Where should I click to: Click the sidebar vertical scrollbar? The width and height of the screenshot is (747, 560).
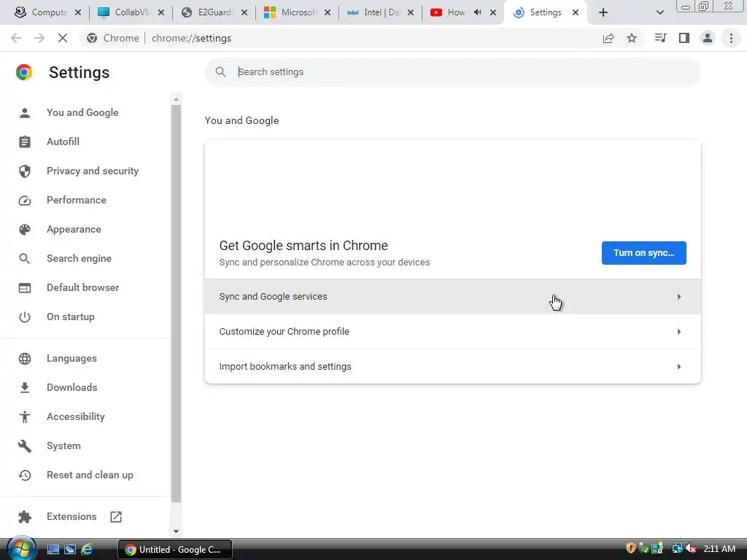(176, 303)
